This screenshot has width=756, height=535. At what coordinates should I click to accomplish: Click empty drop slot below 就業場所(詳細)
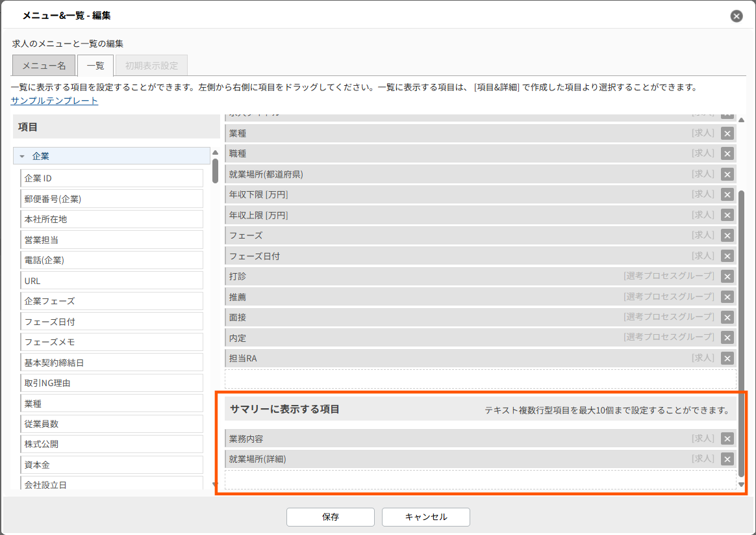480,480
